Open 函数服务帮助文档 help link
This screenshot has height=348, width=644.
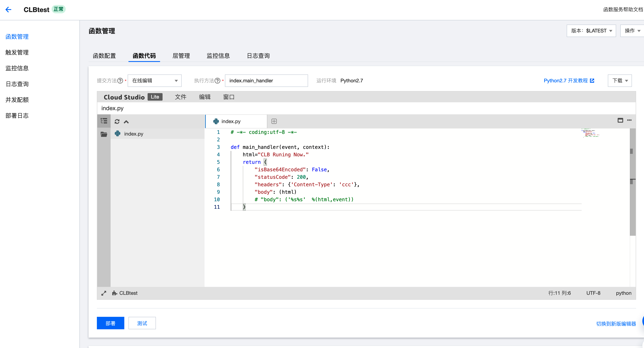click(623, 10)
